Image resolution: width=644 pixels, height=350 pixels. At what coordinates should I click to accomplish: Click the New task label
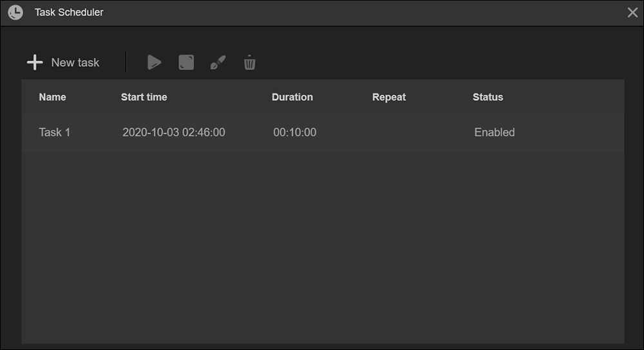75,62
